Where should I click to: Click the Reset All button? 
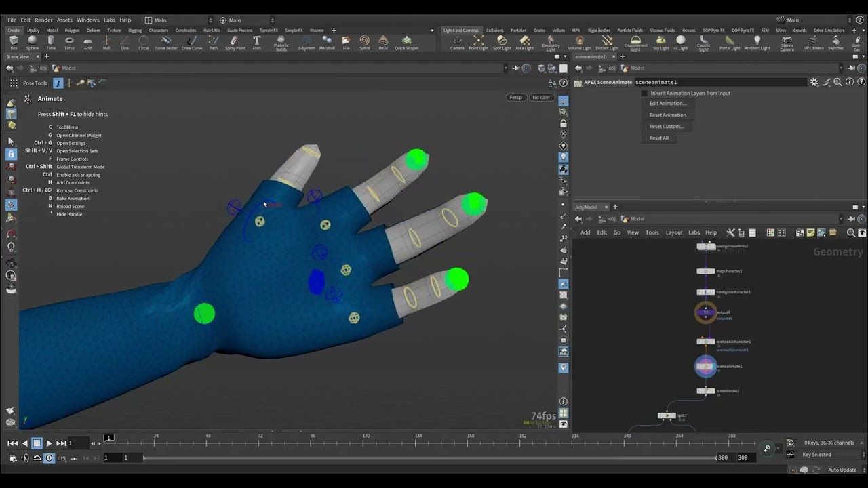point(659,138)
